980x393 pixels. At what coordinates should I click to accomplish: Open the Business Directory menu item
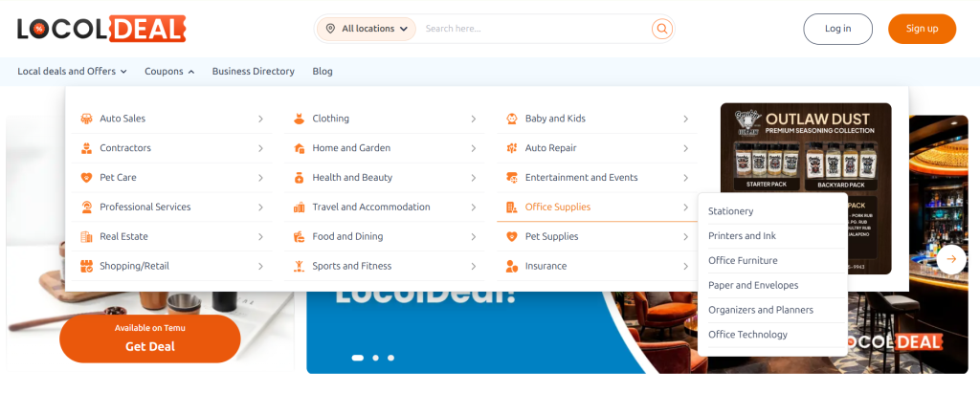pyautogui.click(x=253, y=72)
